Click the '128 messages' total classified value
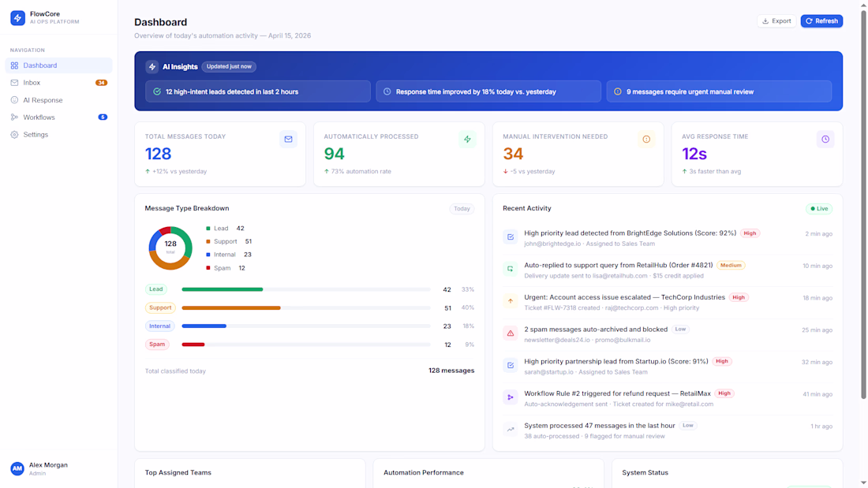The width and height of the screenshot is (868, 488). [451, 371]
